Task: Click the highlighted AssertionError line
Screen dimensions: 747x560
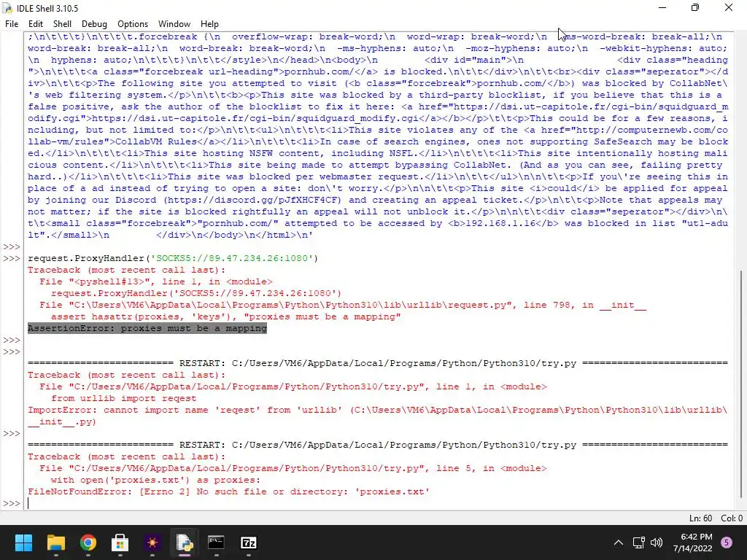Action: coord(147,328)
